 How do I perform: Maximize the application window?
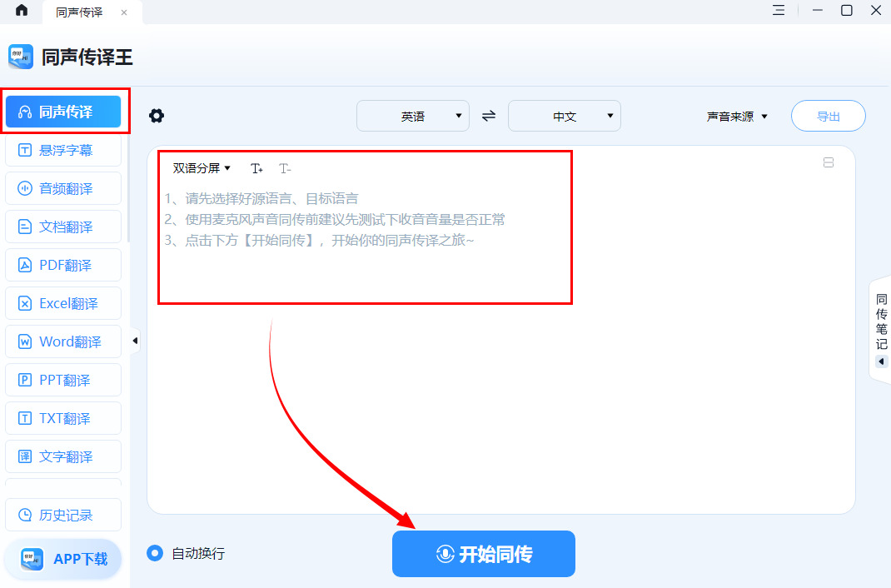(x=847, y=10)
